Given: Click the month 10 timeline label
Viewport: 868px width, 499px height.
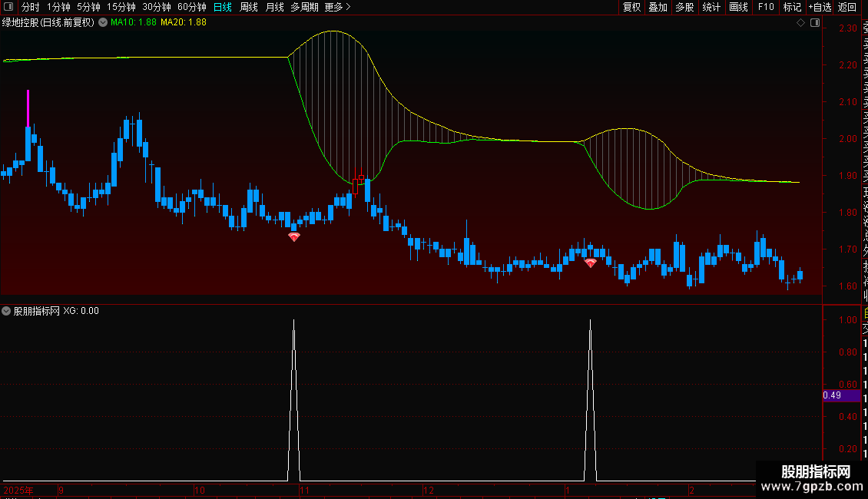Looking at the screenshot, I should pyautogui.click(x=200, y=490).
